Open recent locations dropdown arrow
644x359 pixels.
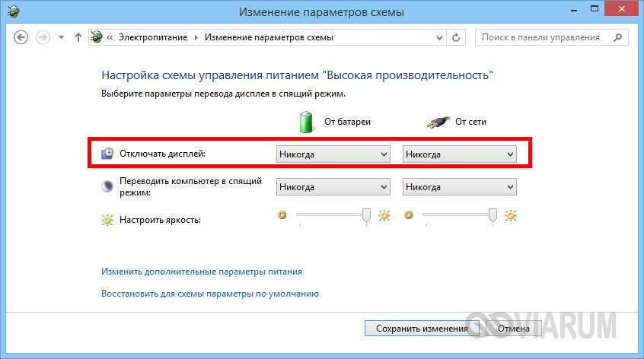point(61,37)
